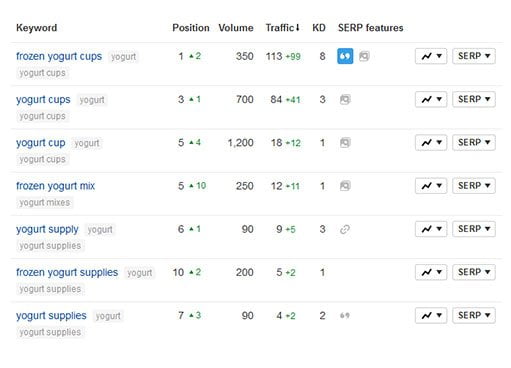This screenshot has width=511, height=368.
Task: Open the chart dropdown for frozen yogurt mix
Action: point(431,186)
